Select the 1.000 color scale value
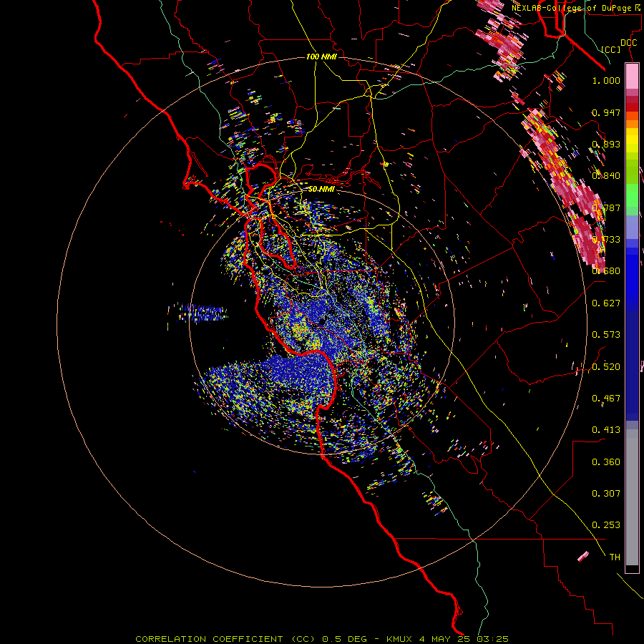Screen dimensions: 644x644 (x=606, y=80)
